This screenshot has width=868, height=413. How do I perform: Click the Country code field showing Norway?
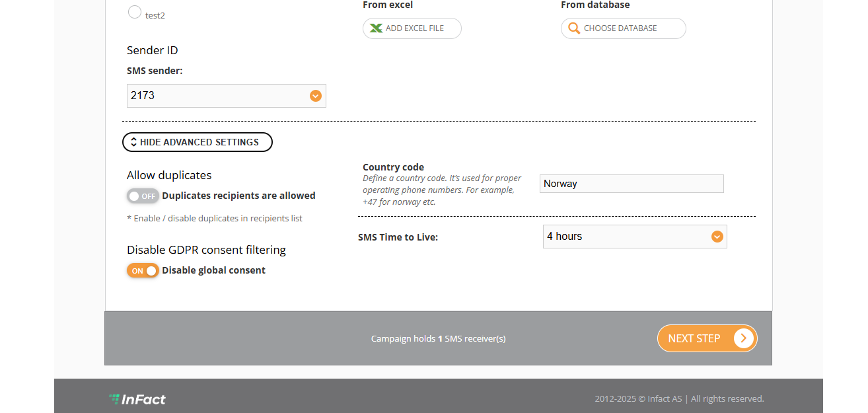pyautogui.click(x=632, y=184)
